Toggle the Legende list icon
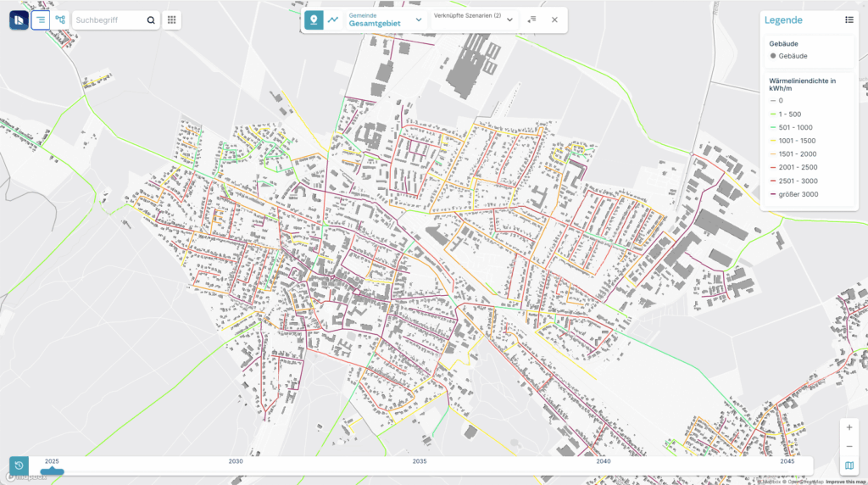The width and height of the screenshot is (868, 485). tap(849, 20)
